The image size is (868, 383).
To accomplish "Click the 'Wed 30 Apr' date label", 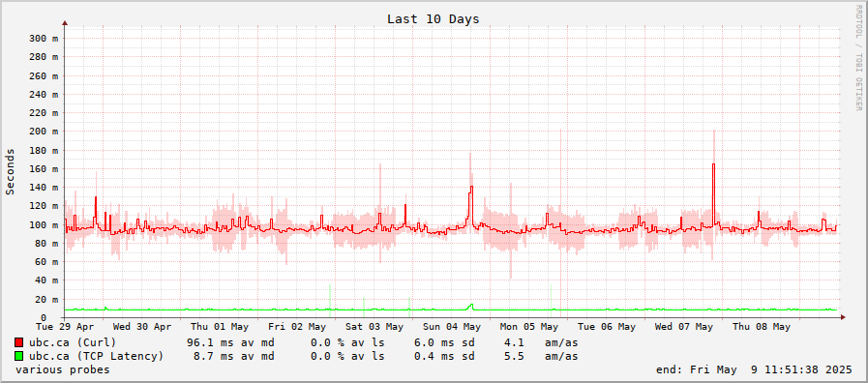I will click(x=142, y=327).
